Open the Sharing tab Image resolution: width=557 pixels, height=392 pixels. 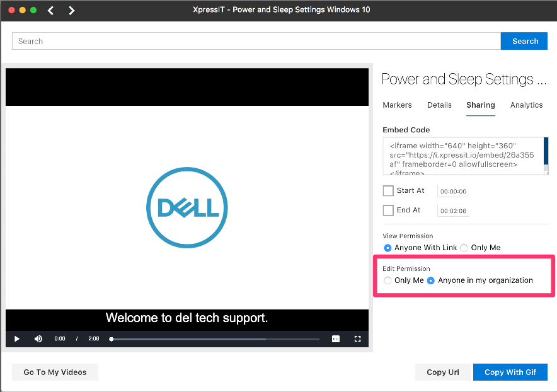(x=481, y=105)
